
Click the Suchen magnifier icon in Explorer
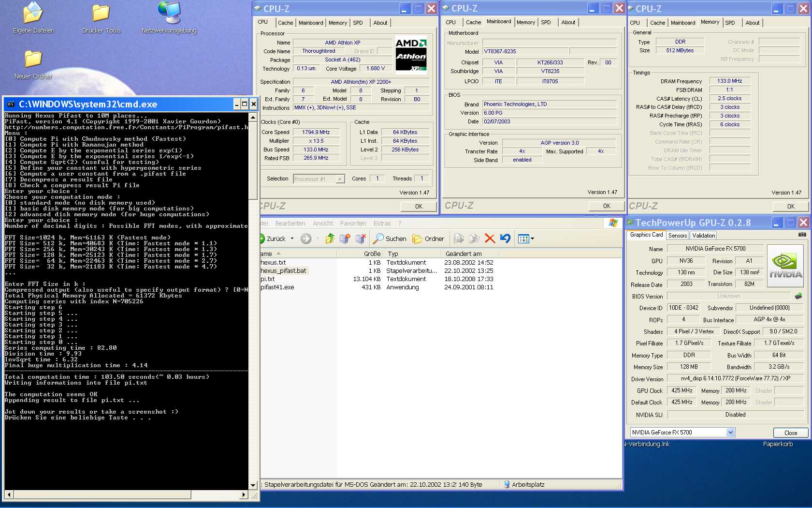(x=378, y=239)
